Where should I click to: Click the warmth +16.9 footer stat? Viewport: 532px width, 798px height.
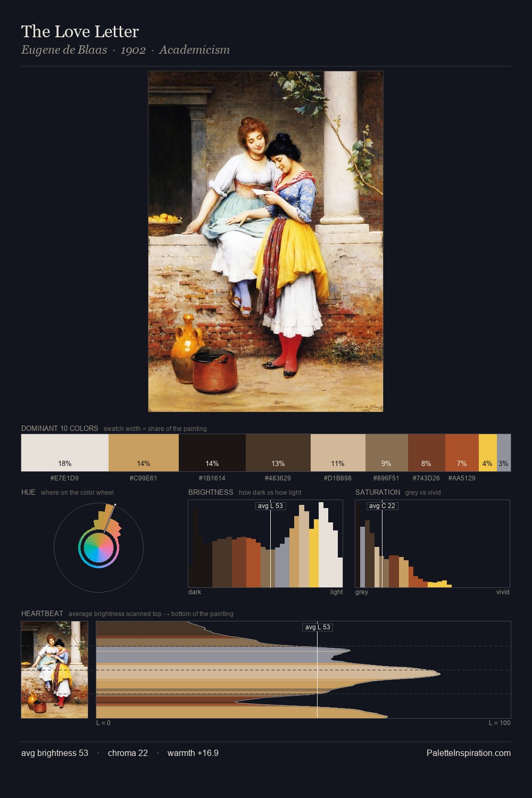tap(193, 753)
